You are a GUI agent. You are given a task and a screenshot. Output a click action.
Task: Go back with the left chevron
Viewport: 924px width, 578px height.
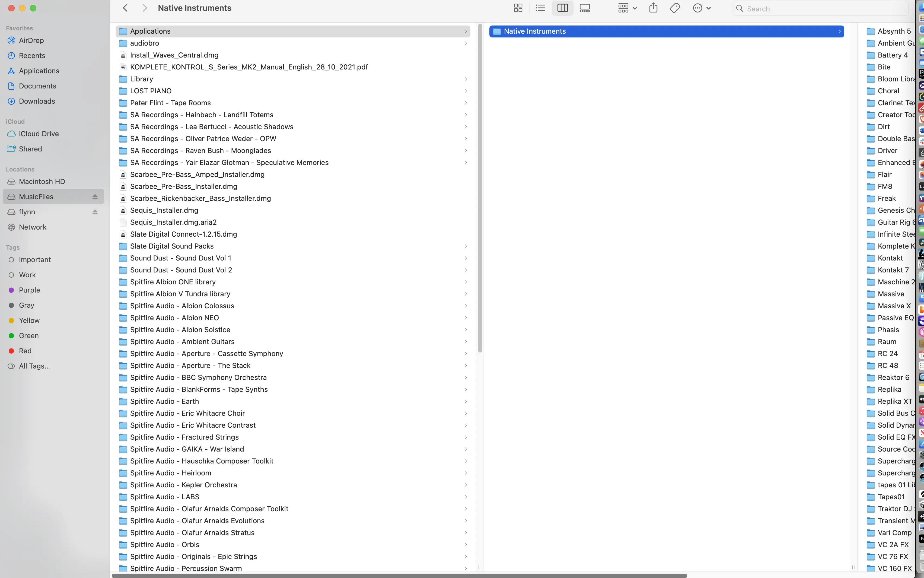(125, 8)
